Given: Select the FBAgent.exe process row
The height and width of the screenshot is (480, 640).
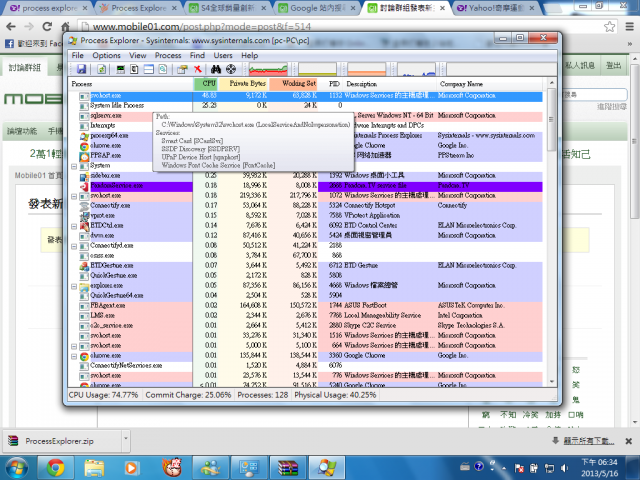Looking at the screenshot, I should click(x=305, y=306).
